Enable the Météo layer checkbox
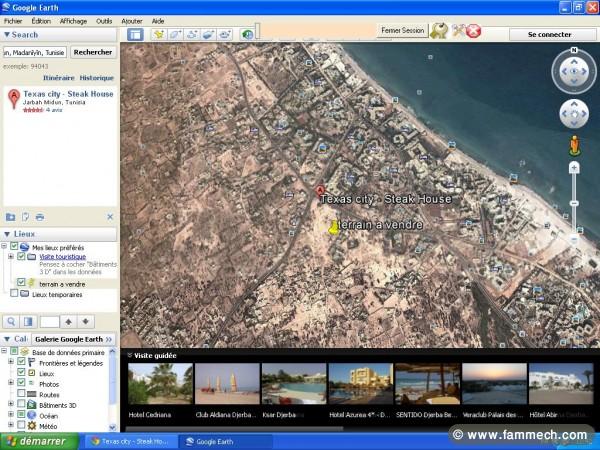 [x=21, y=425]
